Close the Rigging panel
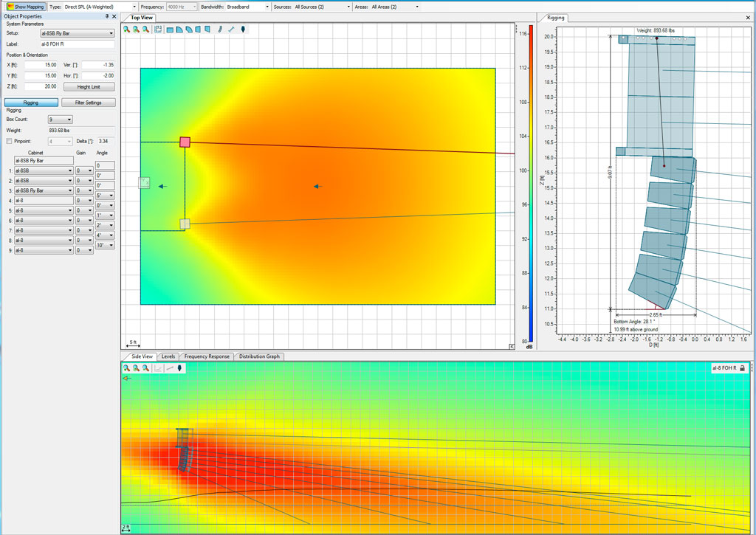The width and height of the screenshot is (756, 535). click(x=749, y=18)
